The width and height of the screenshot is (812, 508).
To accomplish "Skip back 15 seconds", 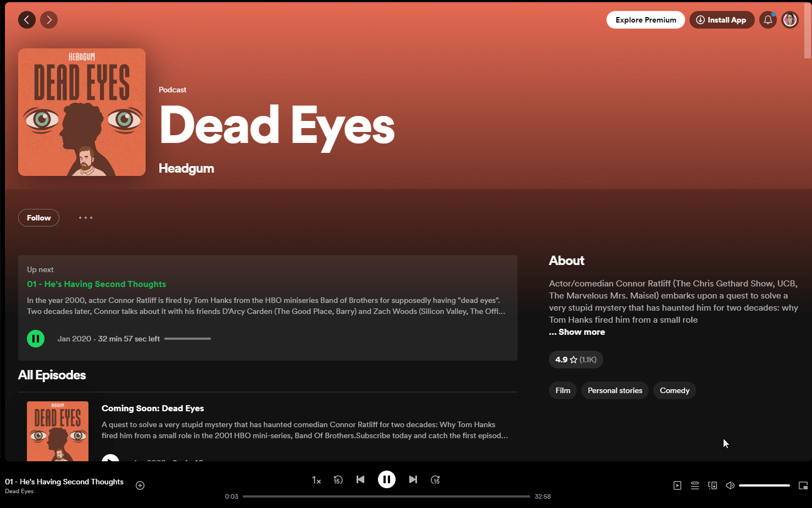I will (x=338, y=480).
